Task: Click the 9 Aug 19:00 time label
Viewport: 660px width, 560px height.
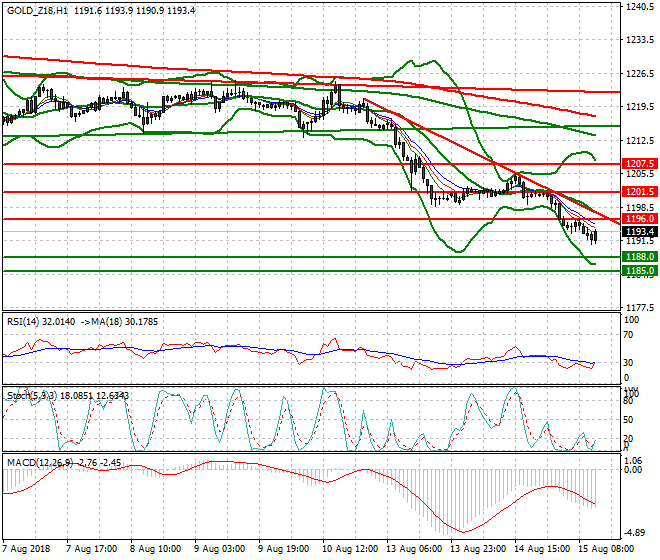Action: pyautogui.click(x=283, y=549)
